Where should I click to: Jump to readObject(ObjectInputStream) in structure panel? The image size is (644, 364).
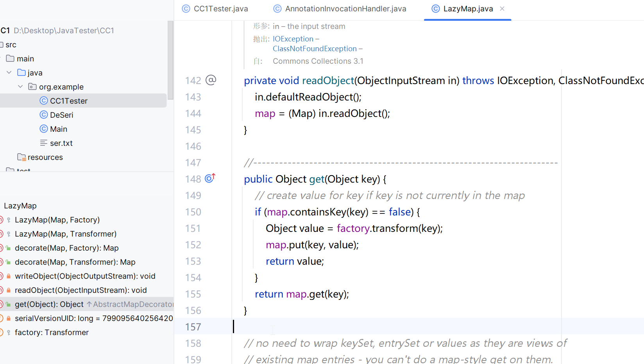[80, 290]
